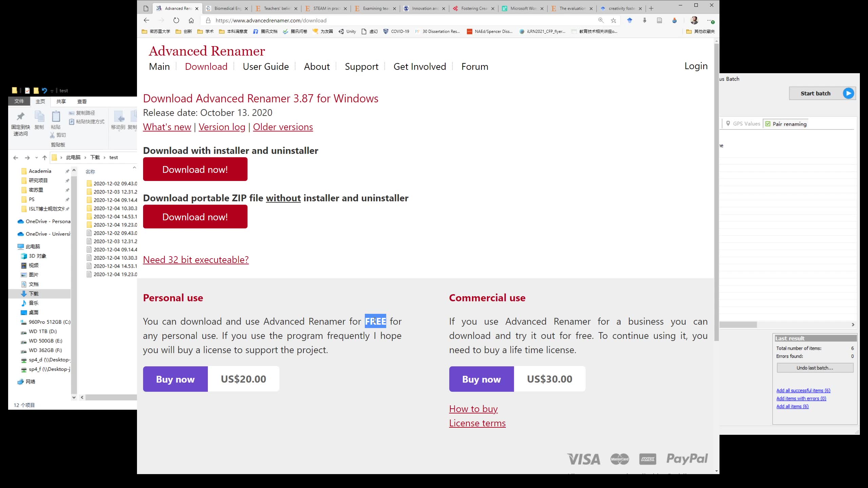Open the Older versions link
868x488 pixels.
[283, 127]
